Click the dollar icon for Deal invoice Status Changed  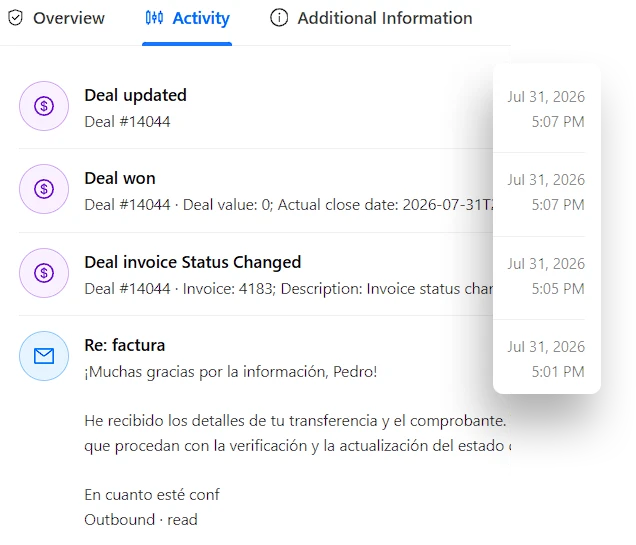(x=44, y=273)
